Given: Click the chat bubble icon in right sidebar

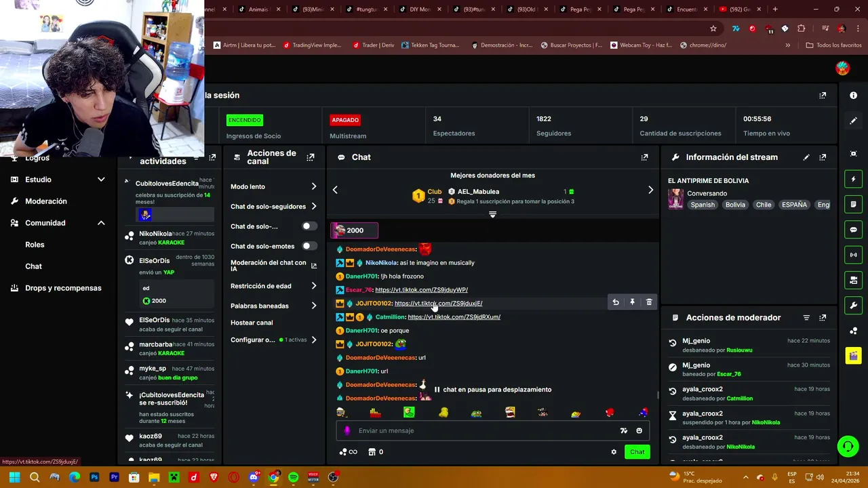Looking at the screenshot, I should [853, 230].
